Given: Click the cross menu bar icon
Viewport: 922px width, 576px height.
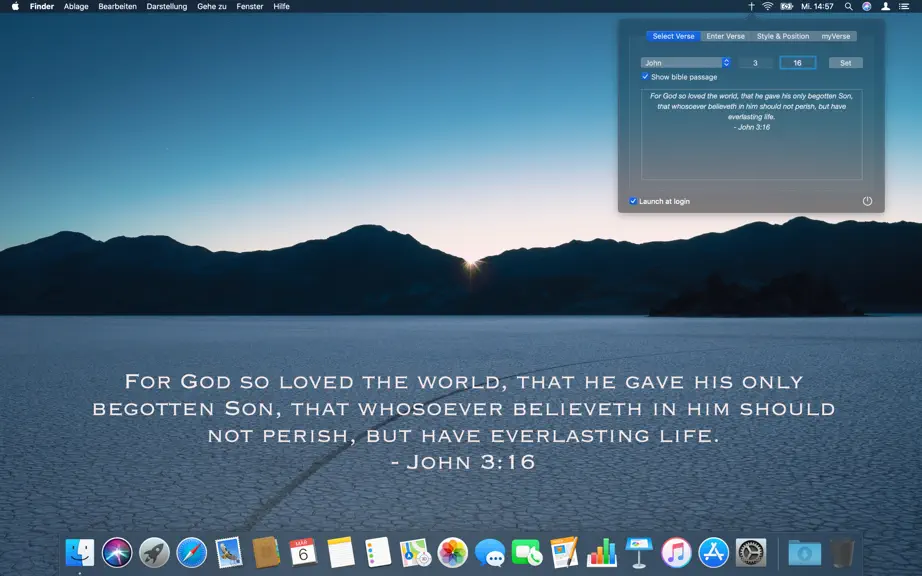Looking at the screenshot, I should 751,6.
